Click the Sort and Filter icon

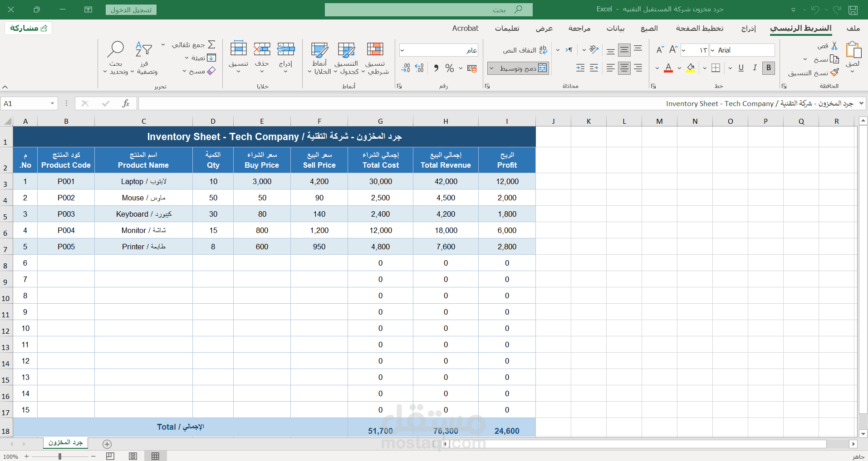coord(144,49)
